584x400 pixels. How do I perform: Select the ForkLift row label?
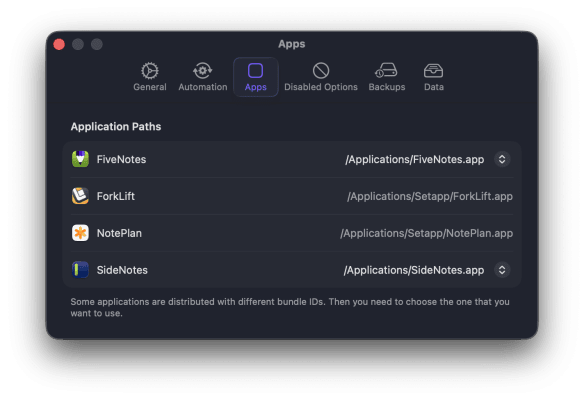click(115, 196)
